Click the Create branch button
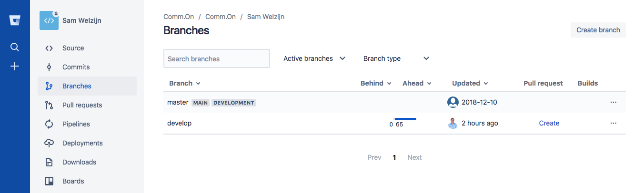Image resolution: width=644 pixels, height=193 pixels. coord(598,30)
